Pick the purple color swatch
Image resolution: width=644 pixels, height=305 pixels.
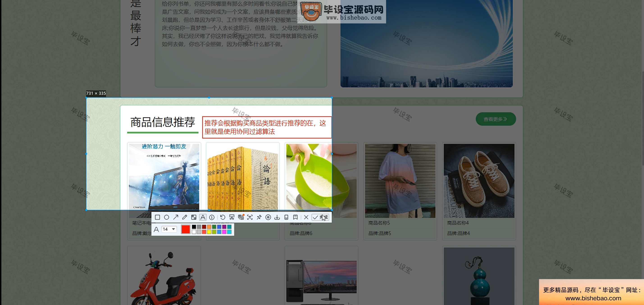click(224, 227)
